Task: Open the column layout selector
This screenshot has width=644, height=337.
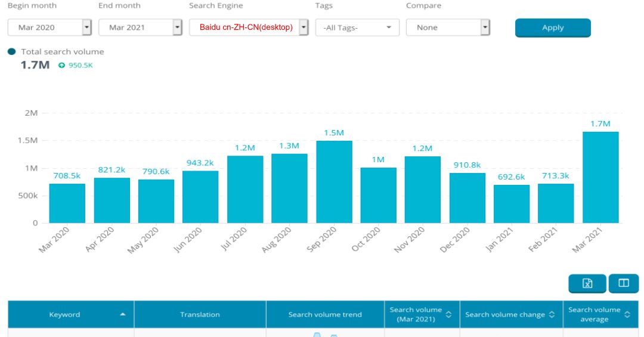Action: pos(624,283)
